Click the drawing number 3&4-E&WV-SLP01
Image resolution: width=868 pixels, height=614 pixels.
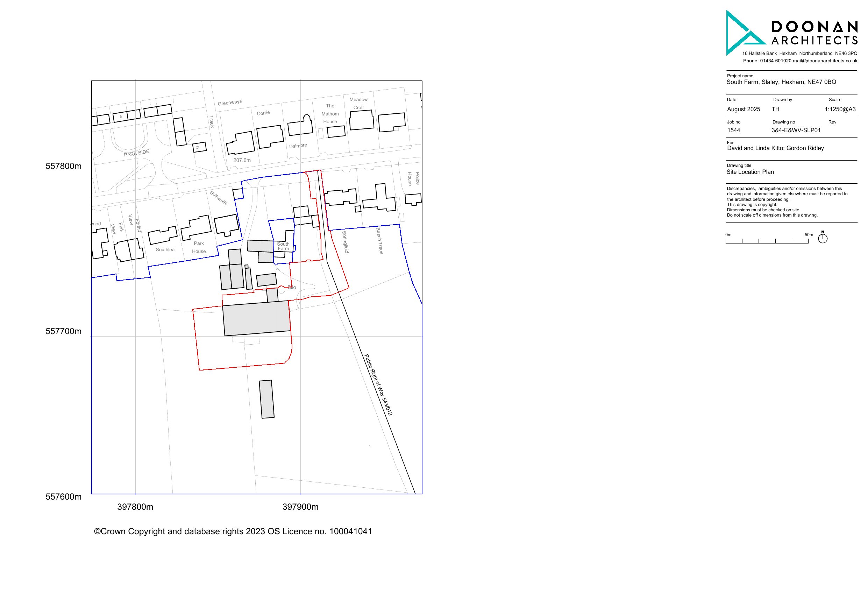[796, 130]
